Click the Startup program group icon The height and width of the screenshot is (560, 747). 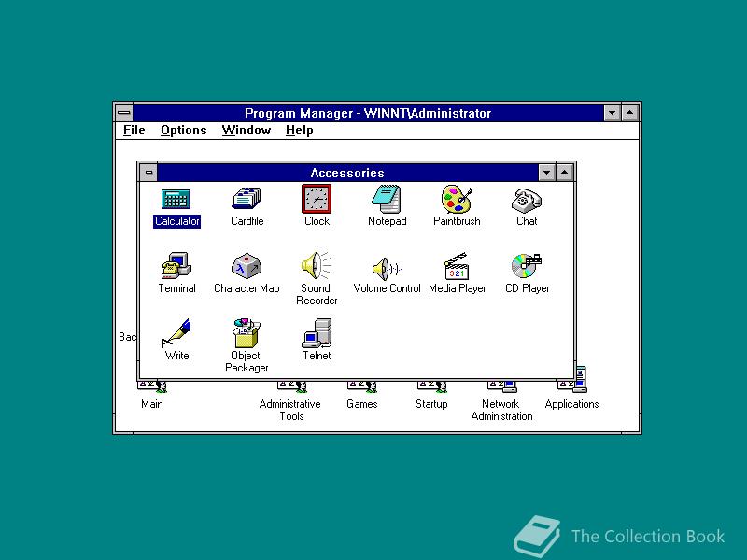pos(432,386)
